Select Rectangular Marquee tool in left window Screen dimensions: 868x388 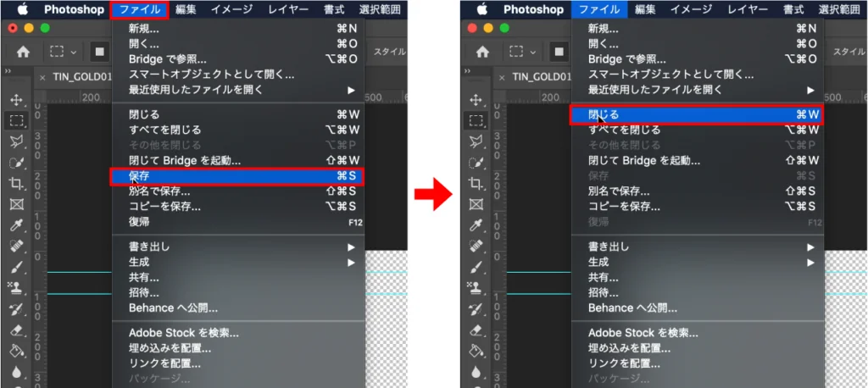click(x=17, y=120)
